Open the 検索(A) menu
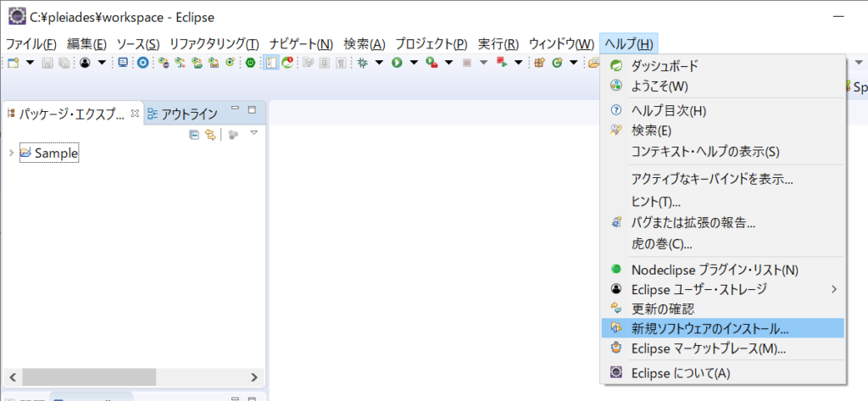The image size is (868, 401). point(364,43)
